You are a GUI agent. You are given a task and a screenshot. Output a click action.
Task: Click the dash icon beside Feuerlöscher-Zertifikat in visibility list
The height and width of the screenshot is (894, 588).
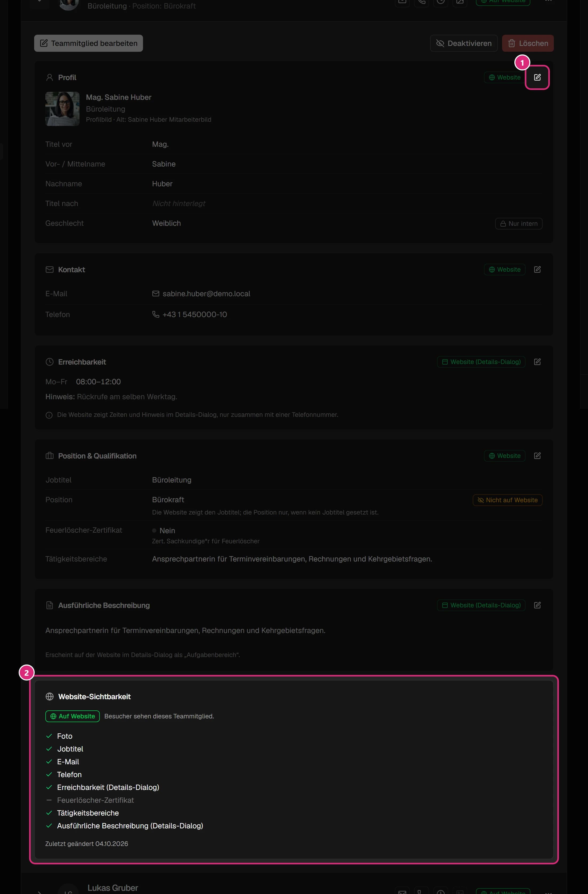(x=49, y=800)
